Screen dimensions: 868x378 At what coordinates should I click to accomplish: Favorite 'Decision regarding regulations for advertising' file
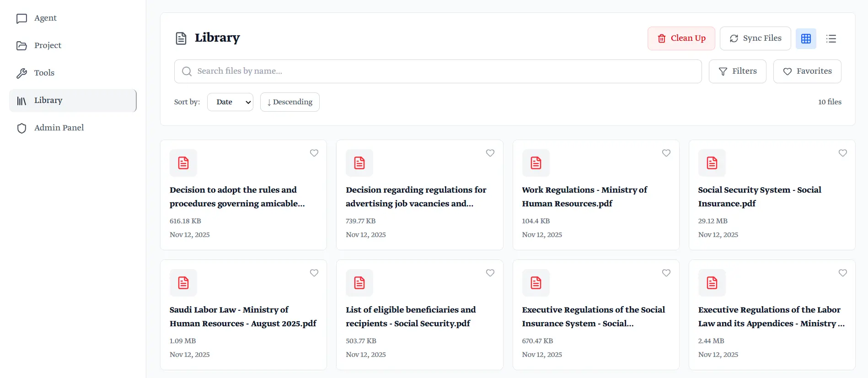[x=490, y=153]
